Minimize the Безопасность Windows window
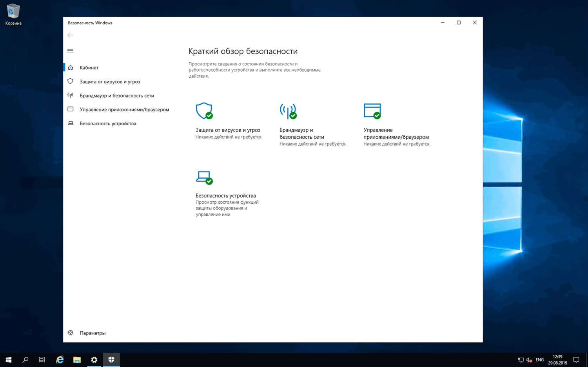The image size is (588, 367). tap(443, 23)
